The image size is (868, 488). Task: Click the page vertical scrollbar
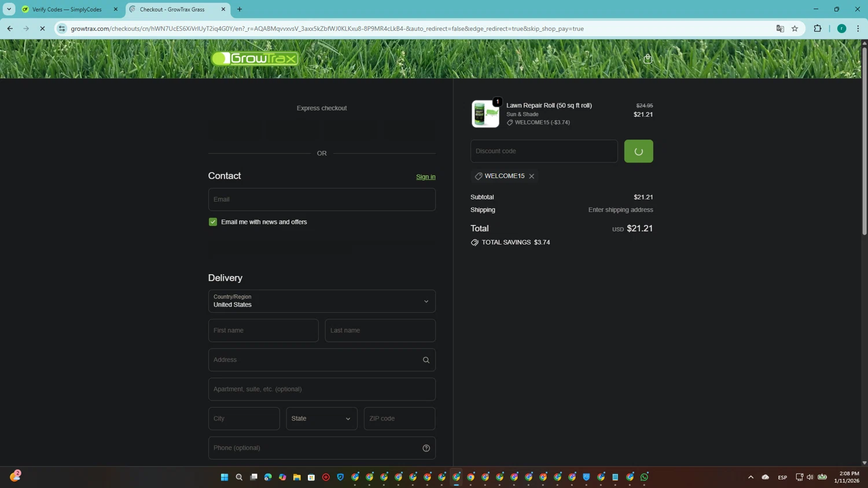point(865,142)
